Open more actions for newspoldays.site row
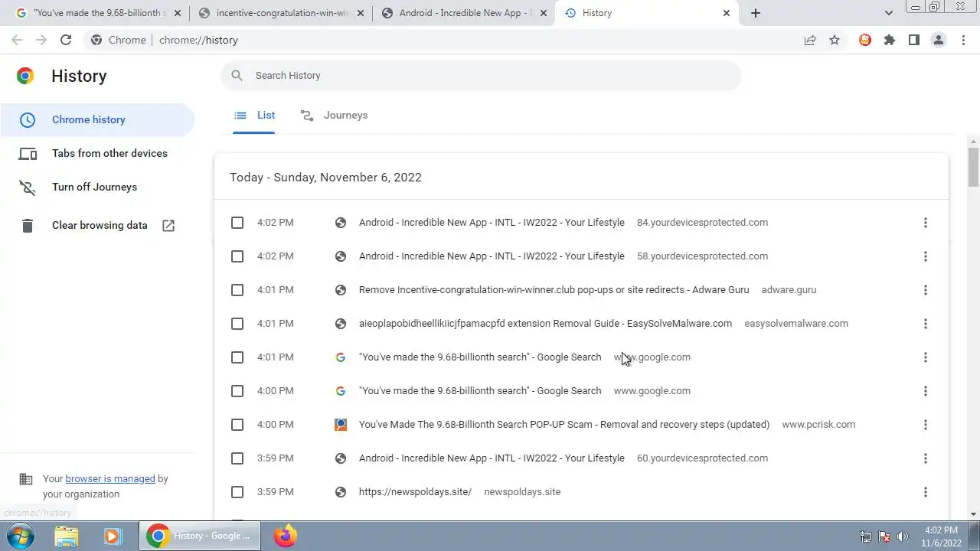Viewport: 980px width, 551px height. click(x=925, y=492)
